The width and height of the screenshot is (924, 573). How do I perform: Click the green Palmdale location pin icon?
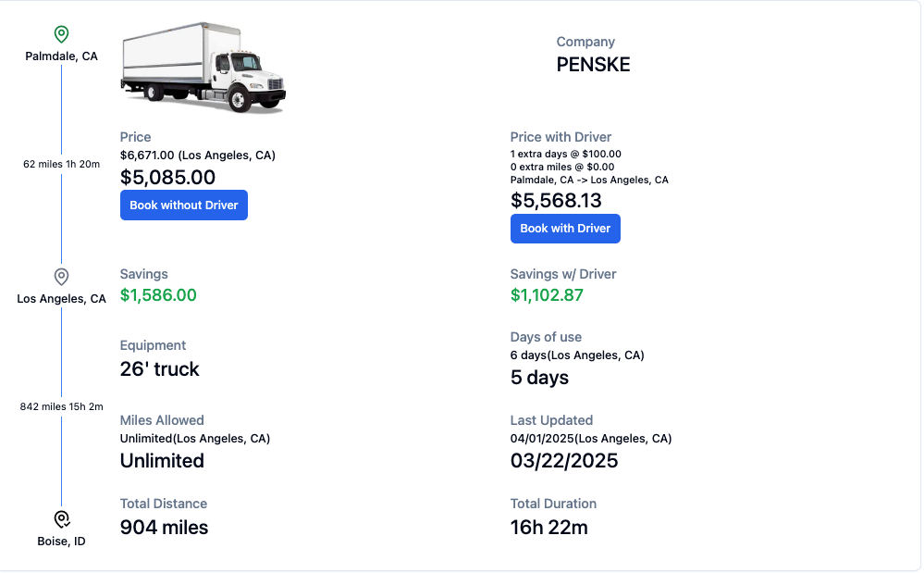[x=61, y=34]
